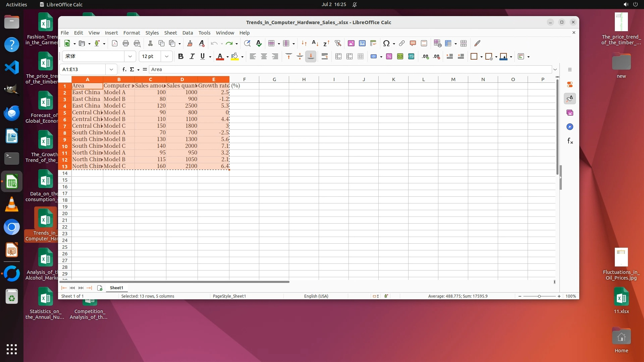Toggle italic formatting

pyautogui.click(x=192, y=56)
